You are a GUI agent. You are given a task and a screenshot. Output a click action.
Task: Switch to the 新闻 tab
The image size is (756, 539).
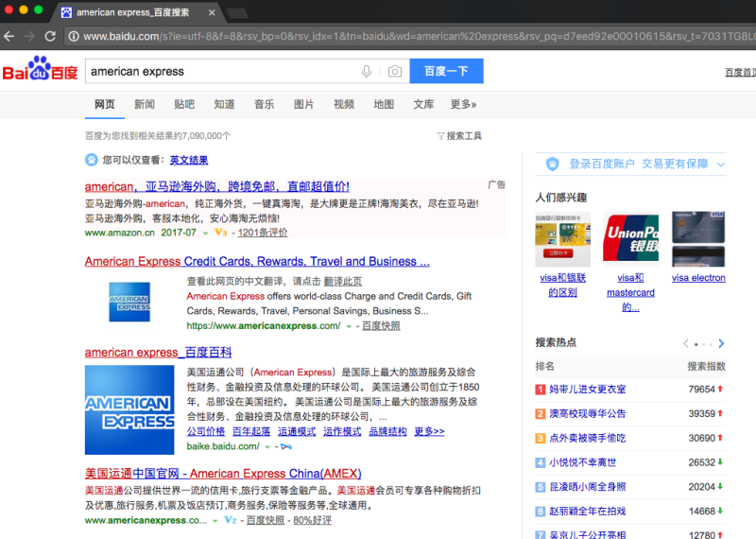click(145, 104)
